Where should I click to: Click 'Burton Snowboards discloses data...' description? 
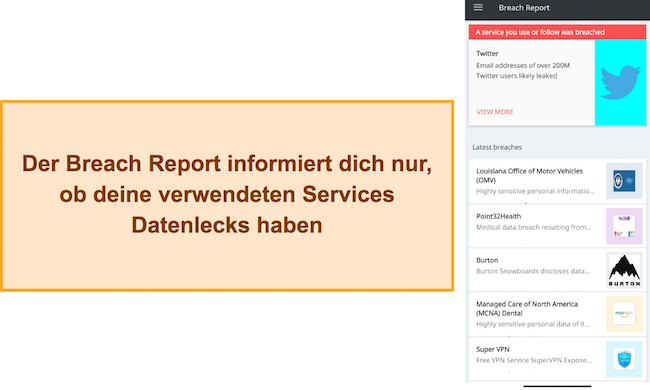(533, 271)
